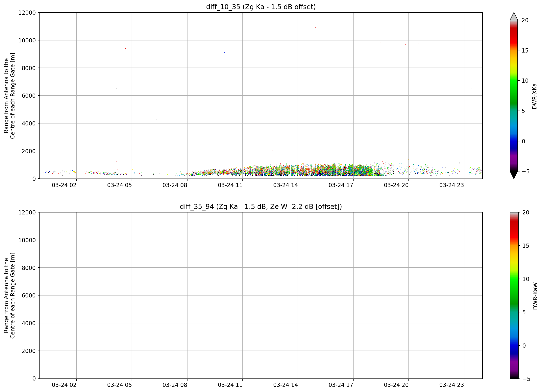Image resolution: width=542 pixels, height=392 pixels.
Task: Click the '03-24 17' x-tick under diff_35_94 plot
Action: (341, 385)
